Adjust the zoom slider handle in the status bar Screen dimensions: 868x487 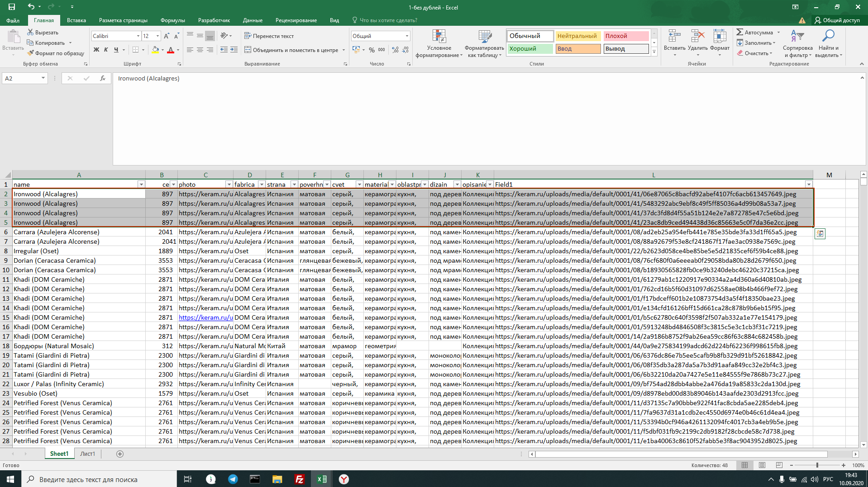[x=817, y=465]
